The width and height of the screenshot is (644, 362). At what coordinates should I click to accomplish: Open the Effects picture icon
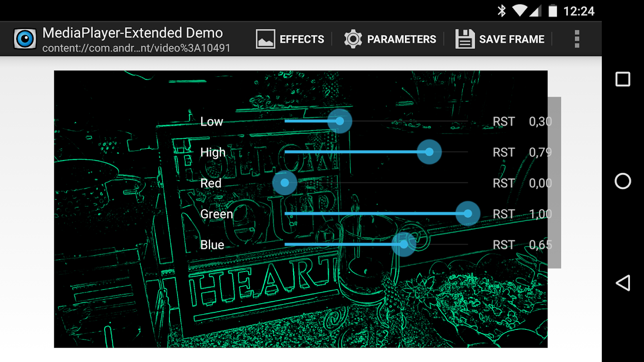pyautogui.click(x=265, y=39)
